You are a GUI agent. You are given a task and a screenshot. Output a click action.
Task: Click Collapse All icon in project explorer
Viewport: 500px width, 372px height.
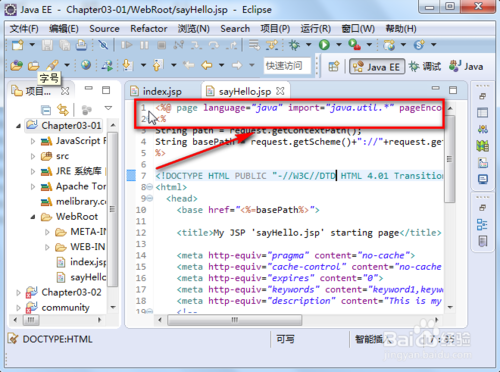pos(46,110)
